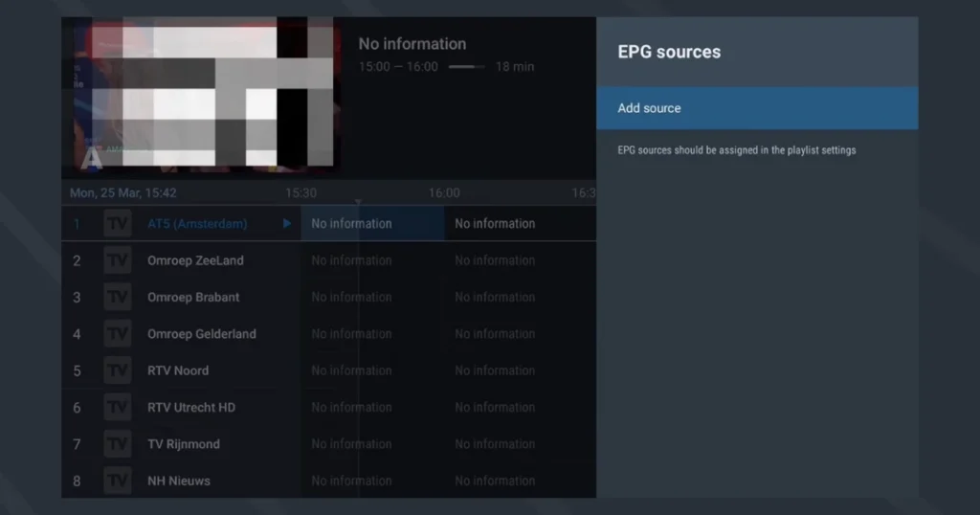This screenshot has height=515, width=980.
Task: Select Omroep ZeeLand's 16:00 programme cell
Action: 520,260
